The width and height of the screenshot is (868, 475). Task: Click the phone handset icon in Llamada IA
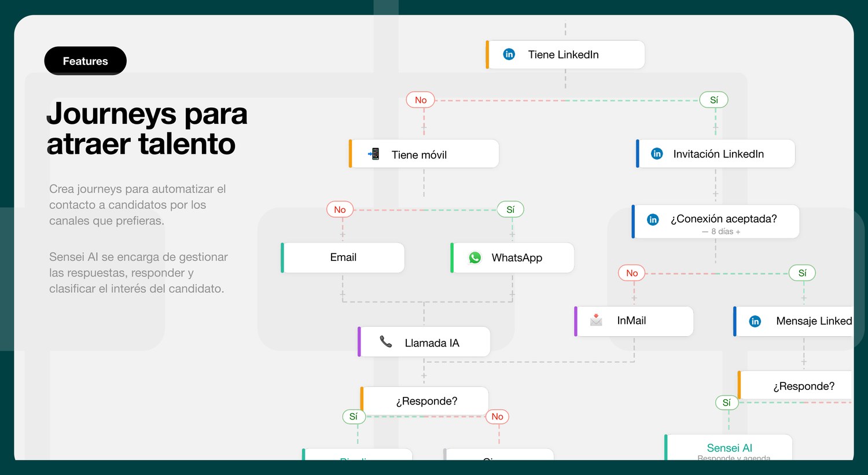[386, 342]
